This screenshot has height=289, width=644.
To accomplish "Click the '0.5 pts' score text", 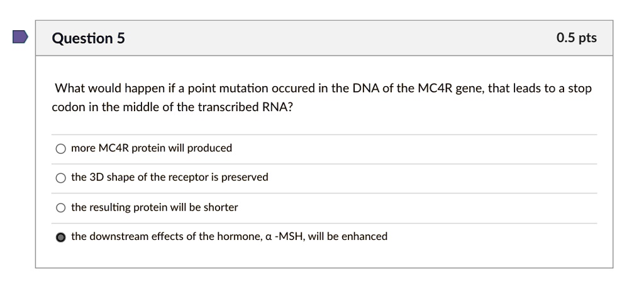I will tap(577, 38).
